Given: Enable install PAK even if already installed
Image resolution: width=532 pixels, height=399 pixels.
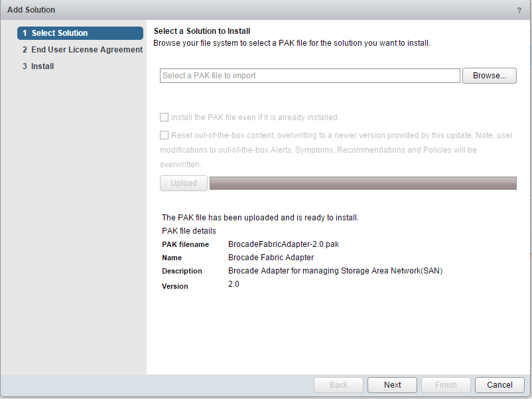Looking at the screenshot, I should coord(165,118).
